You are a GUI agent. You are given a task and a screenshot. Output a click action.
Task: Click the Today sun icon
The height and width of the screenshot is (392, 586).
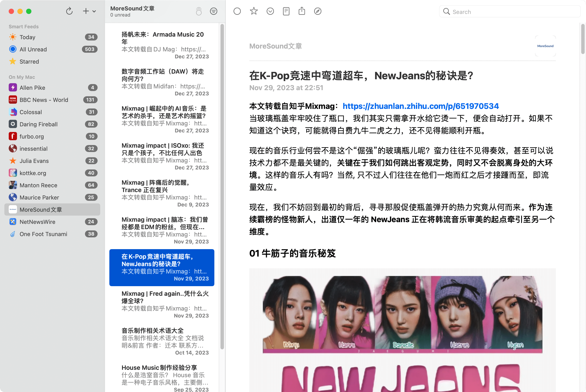(x=13, y=37)
